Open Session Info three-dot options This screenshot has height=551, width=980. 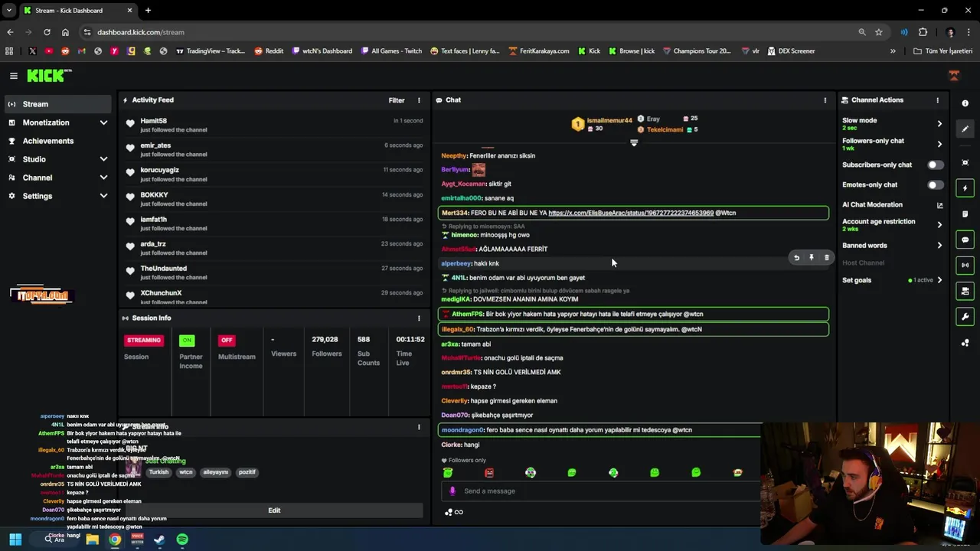(419, 318)
